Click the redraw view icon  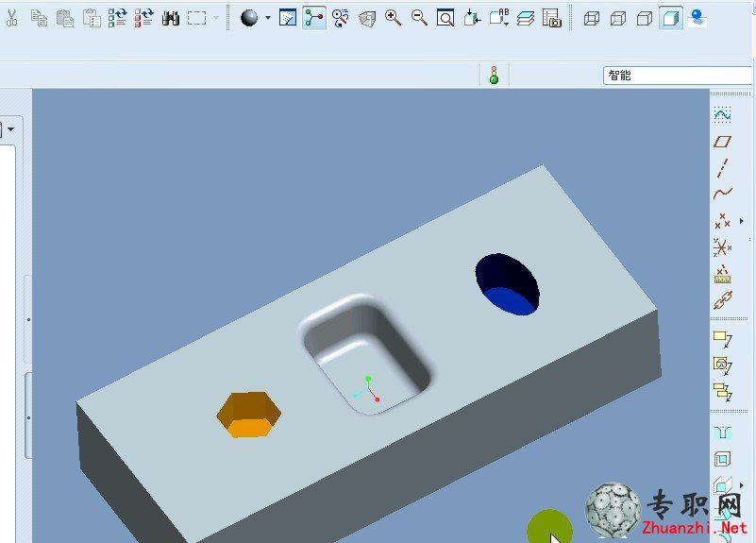coord(288,18)
